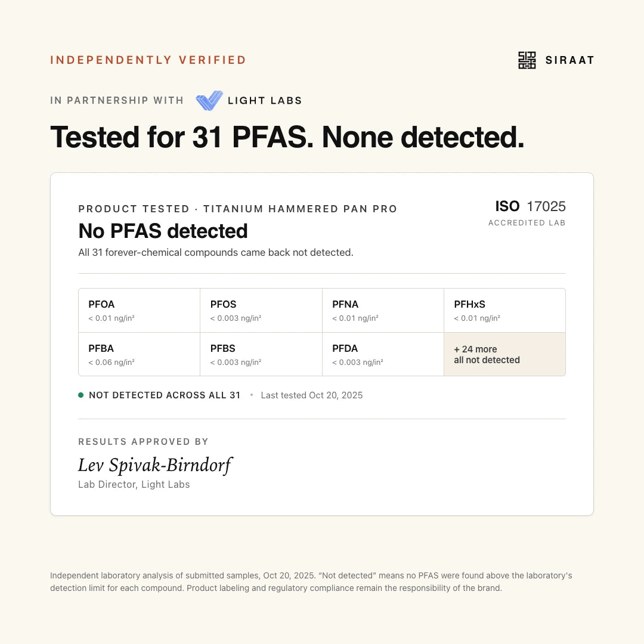This screenshot has width=644, height=644.
Task: Click the LIGHT LABS partner name
Action: [265, 101]
